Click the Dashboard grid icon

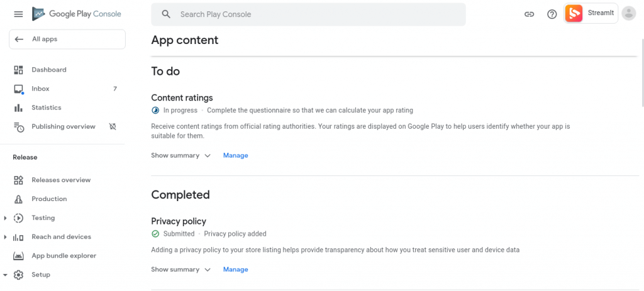(18, 70)
